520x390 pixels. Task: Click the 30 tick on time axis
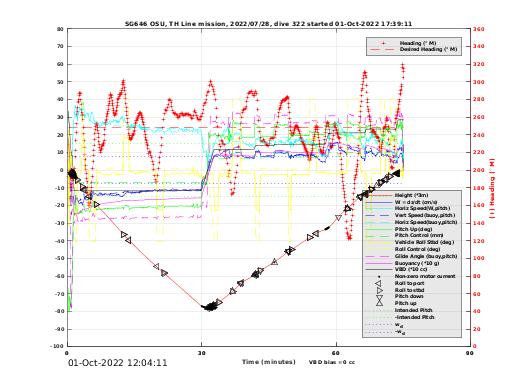(x=201, y=353)
